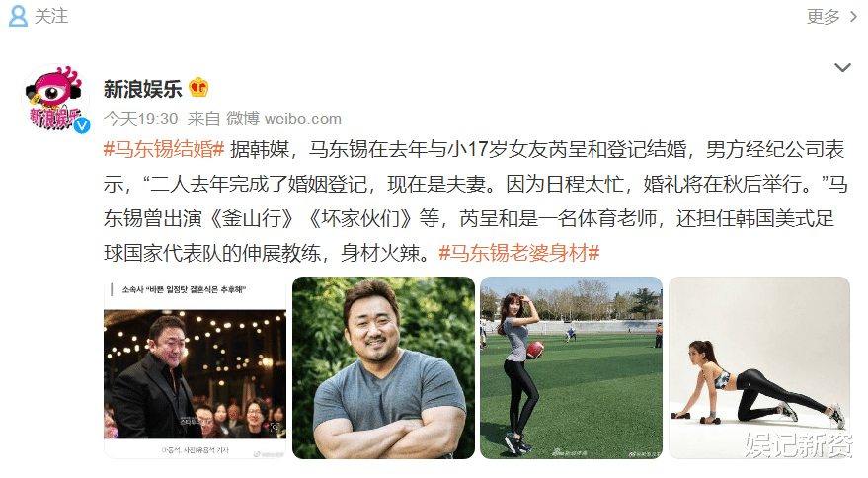Click the 今天19:30 post timestamp

[x=140, y=119]
